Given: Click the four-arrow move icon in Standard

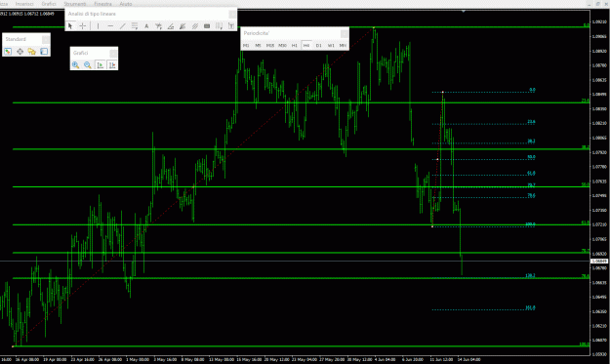Looking at the screenshot, I should coord(20,52).
